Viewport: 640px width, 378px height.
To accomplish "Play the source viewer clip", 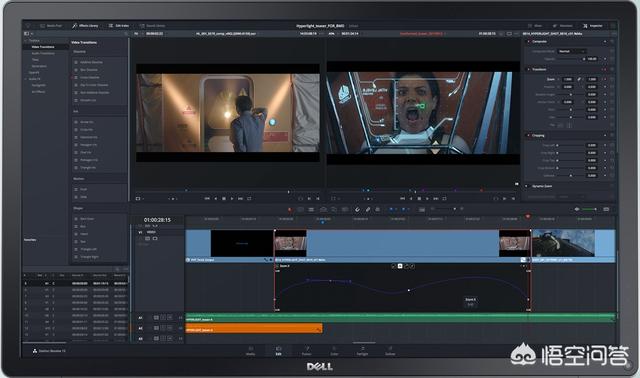I will click(x=232, y=199).
